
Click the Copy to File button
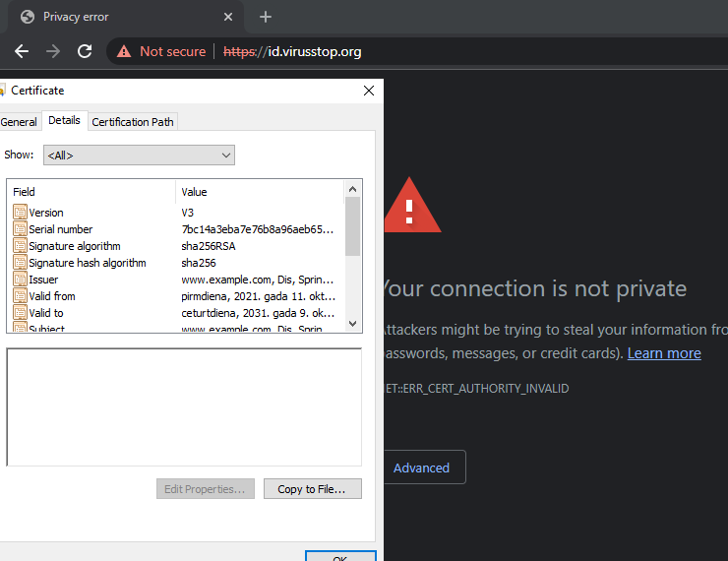(x=313, y=489)
